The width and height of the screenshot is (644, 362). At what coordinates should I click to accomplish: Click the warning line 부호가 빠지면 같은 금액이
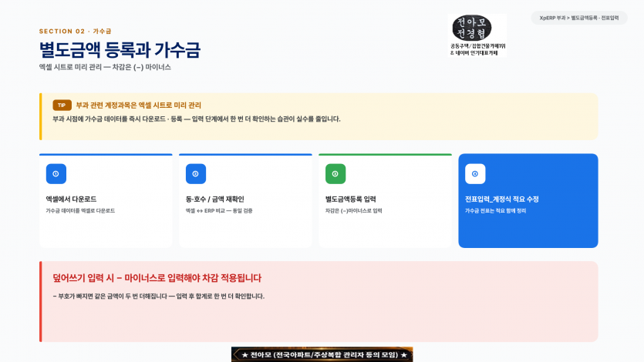pyautogui.click(x=159, y=297)
